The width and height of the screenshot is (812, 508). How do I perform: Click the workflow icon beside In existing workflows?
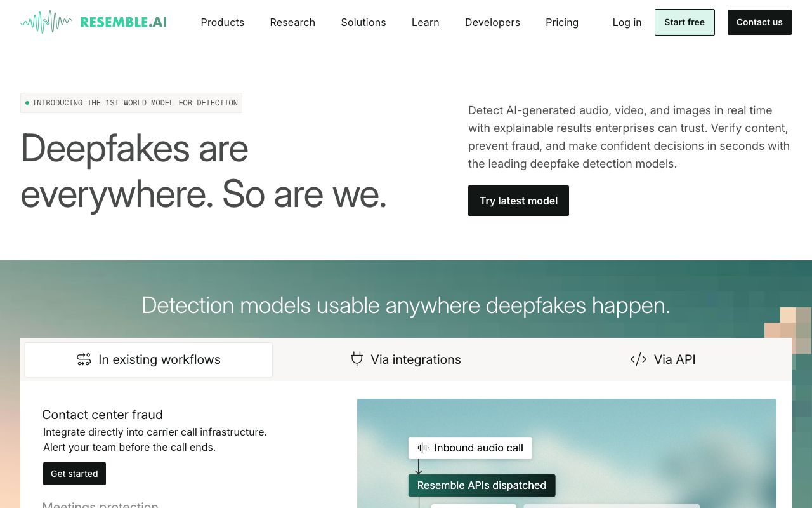(x=84, y=359)
